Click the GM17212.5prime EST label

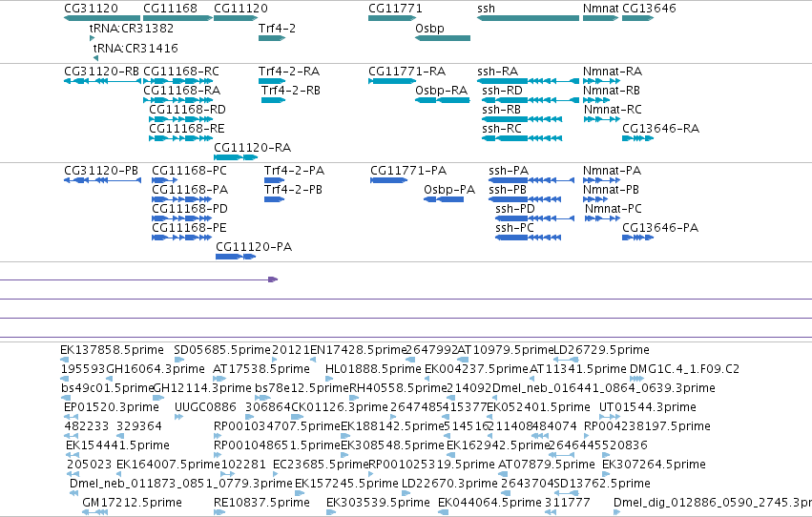(132, 503)
